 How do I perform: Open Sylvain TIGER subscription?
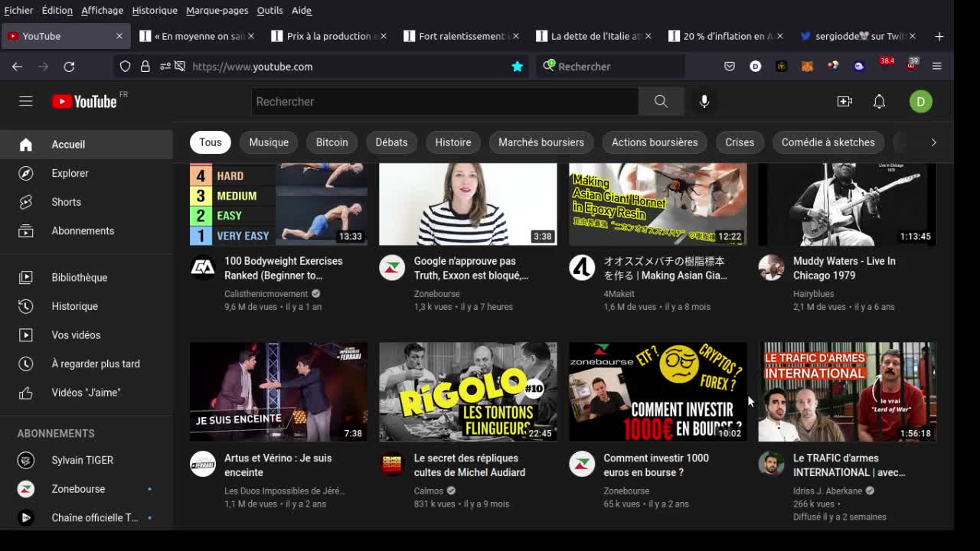(87, 460)
